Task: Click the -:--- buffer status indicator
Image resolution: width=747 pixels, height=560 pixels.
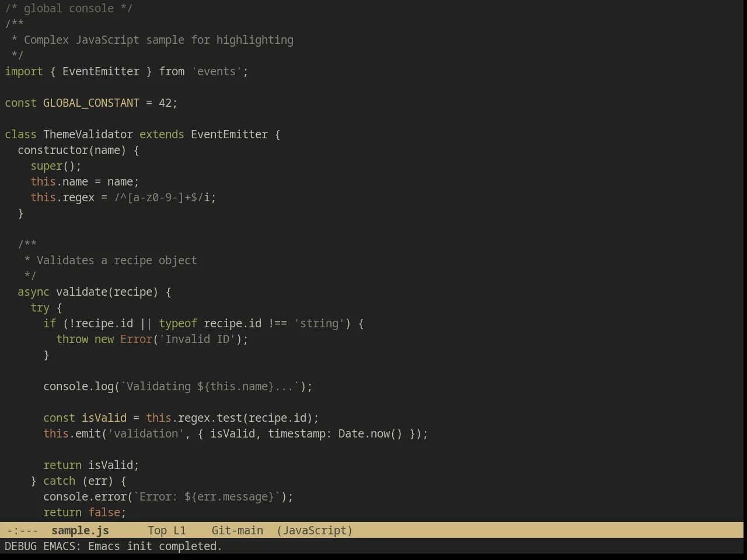Action: click(22, 531)
